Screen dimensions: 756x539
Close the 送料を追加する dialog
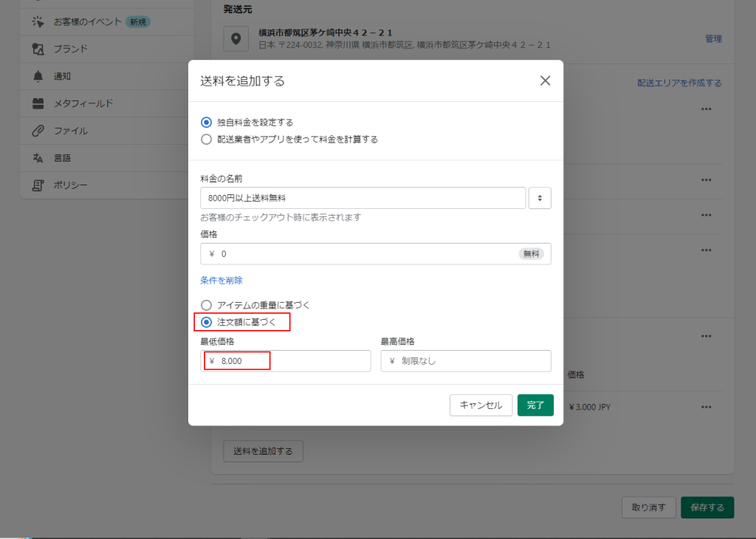click(x=545, y=80)
